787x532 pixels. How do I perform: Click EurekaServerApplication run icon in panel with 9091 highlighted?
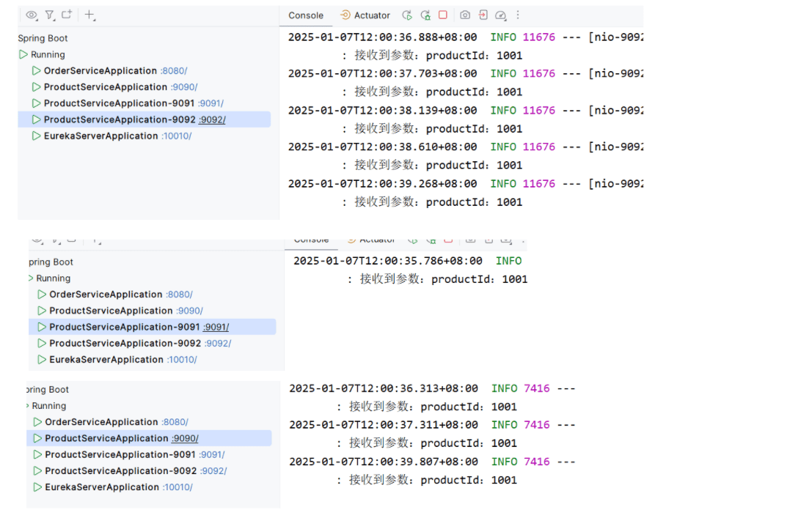(x=42, y=360)
